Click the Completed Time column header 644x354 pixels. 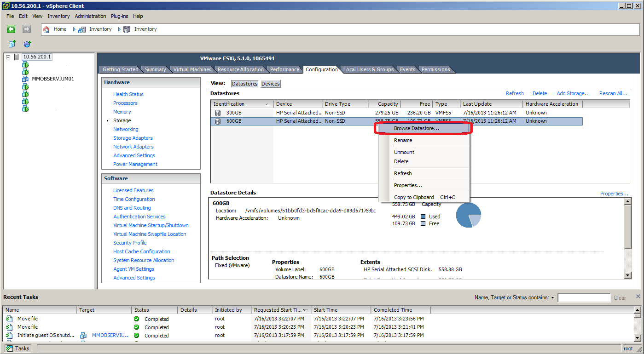pos(400,310)
